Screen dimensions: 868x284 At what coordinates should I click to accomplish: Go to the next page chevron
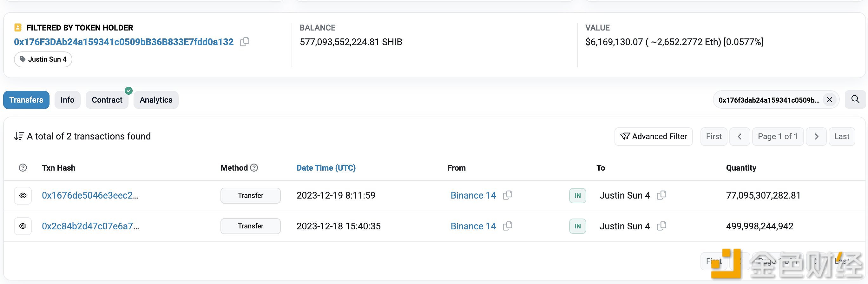pyautogui.click(x=816, y=137)
